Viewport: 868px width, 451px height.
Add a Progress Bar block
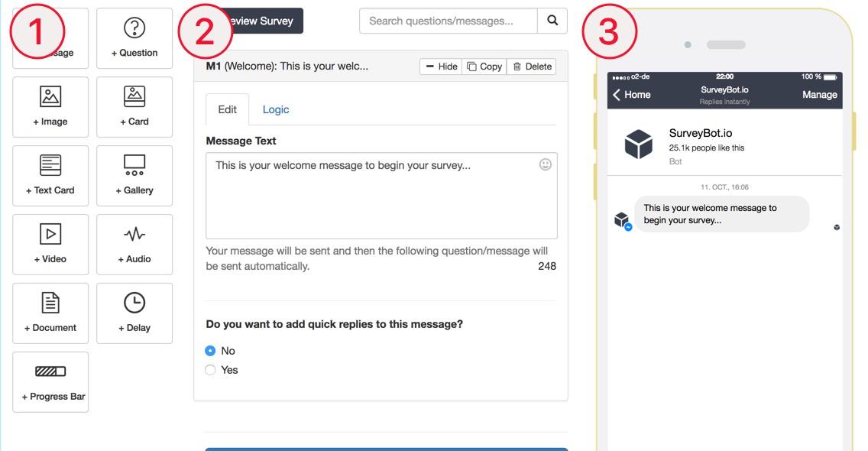pyautogui.click(x=50, y=381)
